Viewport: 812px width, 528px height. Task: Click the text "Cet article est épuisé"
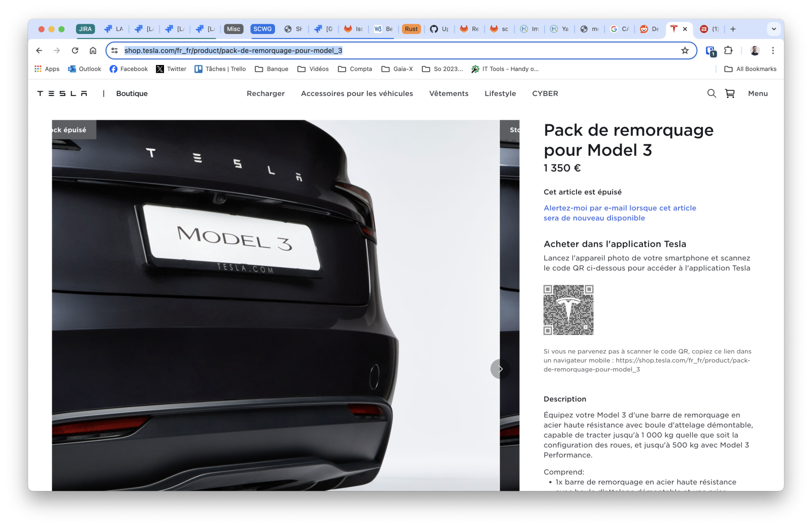click(583, 192)
